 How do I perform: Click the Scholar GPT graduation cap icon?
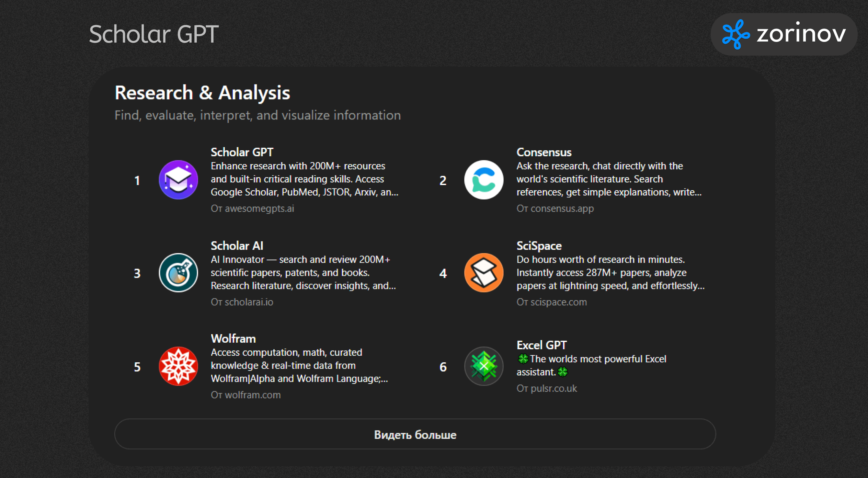[x=178, y=180]
